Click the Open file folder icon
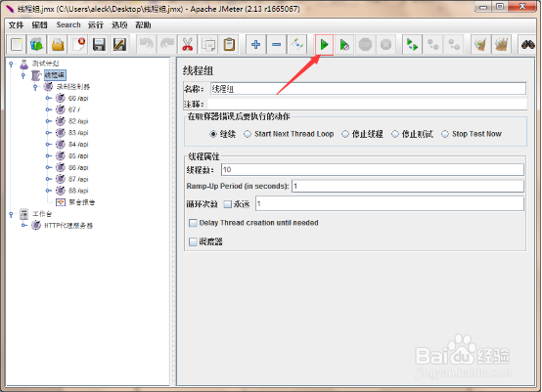The image size is (542, 392). (58, 45)
